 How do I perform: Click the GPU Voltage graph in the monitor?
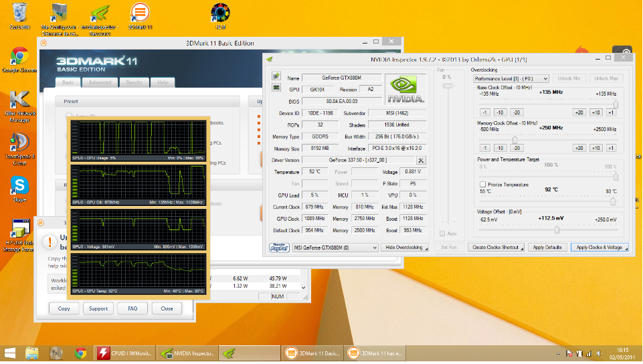pyautogui.click(x=139, y=229)
